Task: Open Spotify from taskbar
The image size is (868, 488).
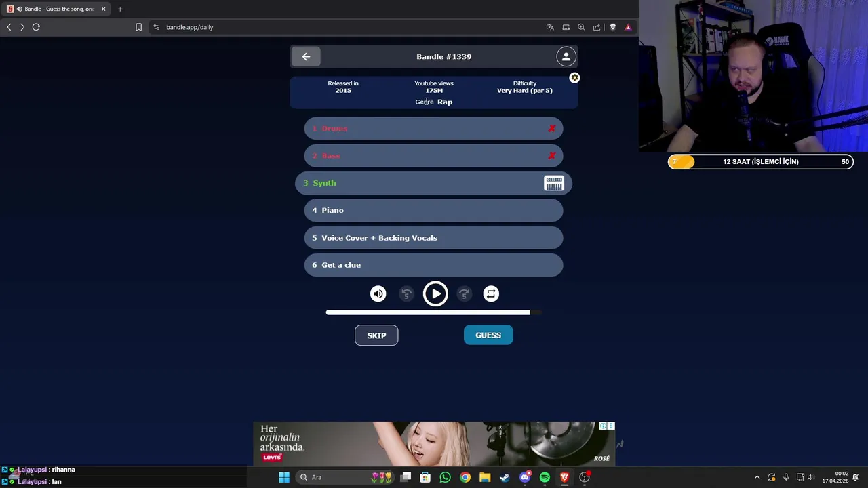Action: pyautogui.click(x=545, y=477)
